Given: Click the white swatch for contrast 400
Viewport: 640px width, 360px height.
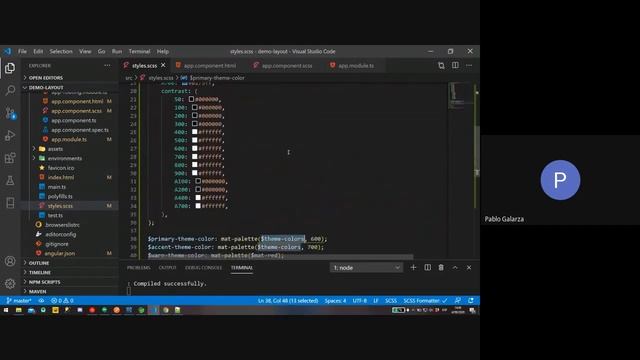Looking at the screenshot, I should coord(195,132).
